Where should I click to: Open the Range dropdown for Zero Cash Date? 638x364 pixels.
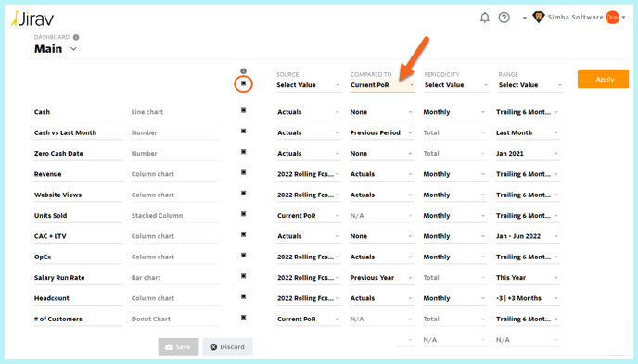click(528, 154)
